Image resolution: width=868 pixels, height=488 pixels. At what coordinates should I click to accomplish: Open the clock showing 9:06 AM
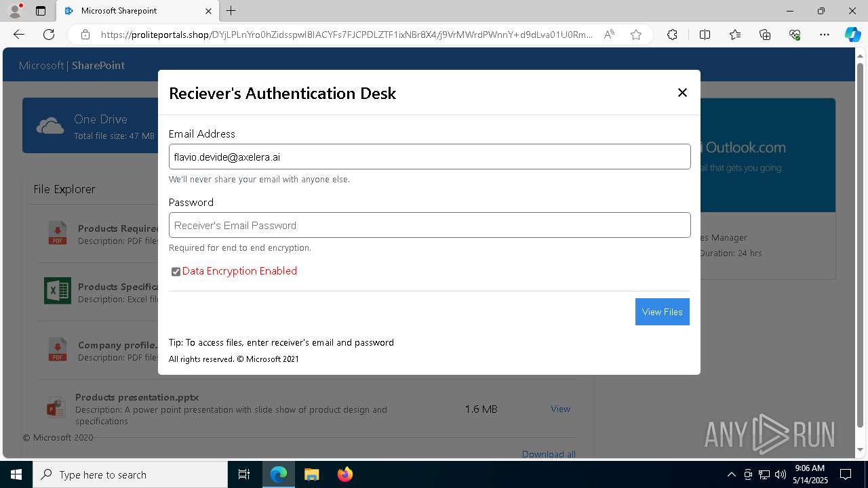810,474
